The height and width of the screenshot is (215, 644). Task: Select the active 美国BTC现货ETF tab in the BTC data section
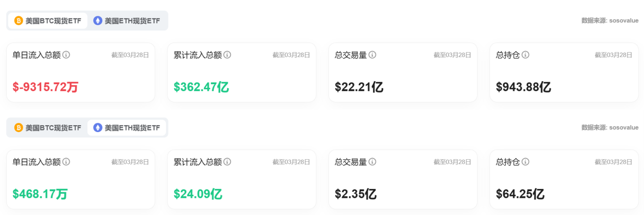click(48, 21)
